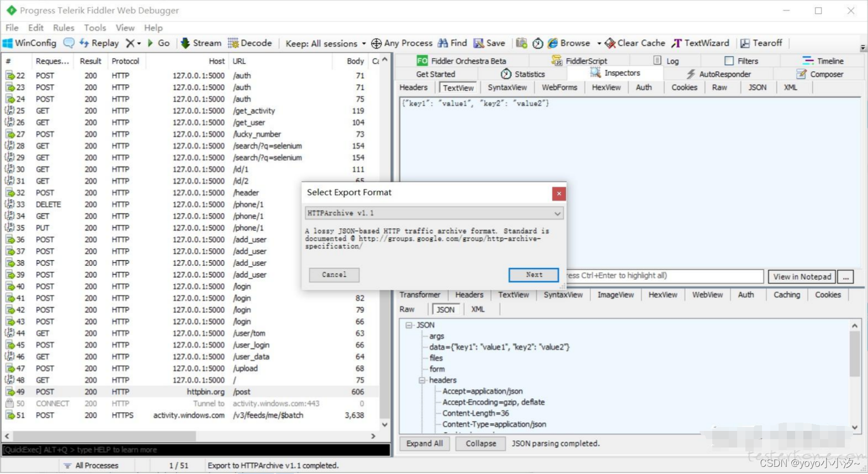Open TextWizard tool

(700, 43)
